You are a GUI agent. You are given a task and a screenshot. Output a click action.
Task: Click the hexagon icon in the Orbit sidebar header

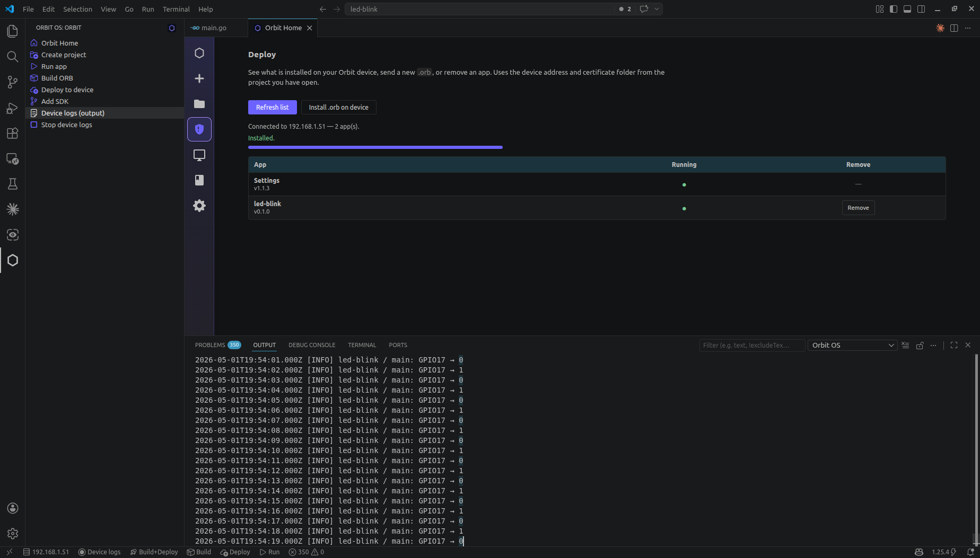point(171,28)
